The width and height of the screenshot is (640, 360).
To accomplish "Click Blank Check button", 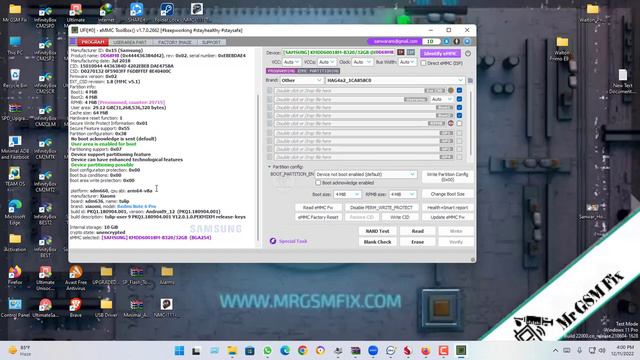I will (x=377, y=242).
